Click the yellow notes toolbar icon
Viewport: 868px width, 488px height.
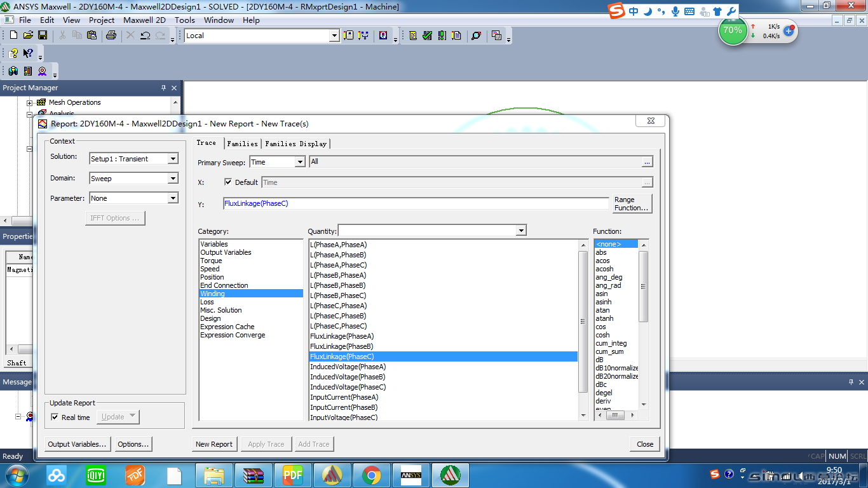(413, 36)
